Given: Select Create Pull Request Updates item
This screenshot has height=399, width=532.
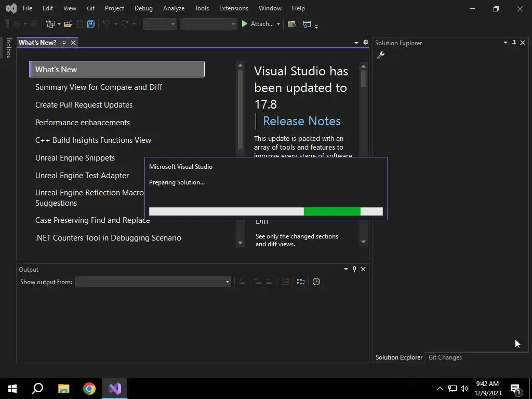Looking at the screenshot, I should 84,105.
